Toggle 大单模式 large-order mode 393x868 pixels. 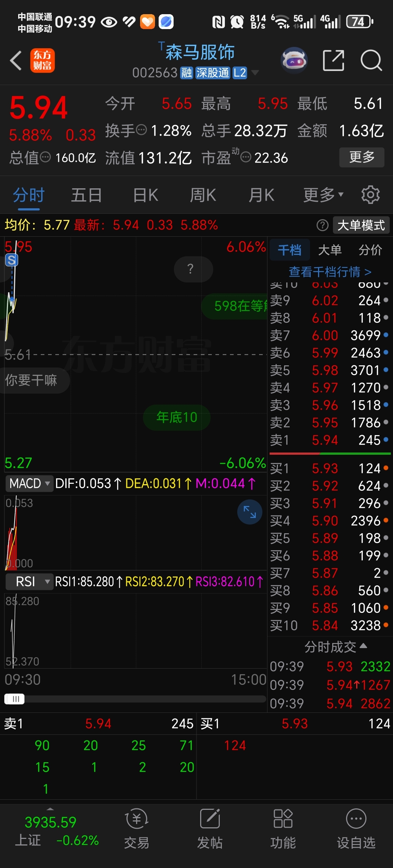click(361, 225)
